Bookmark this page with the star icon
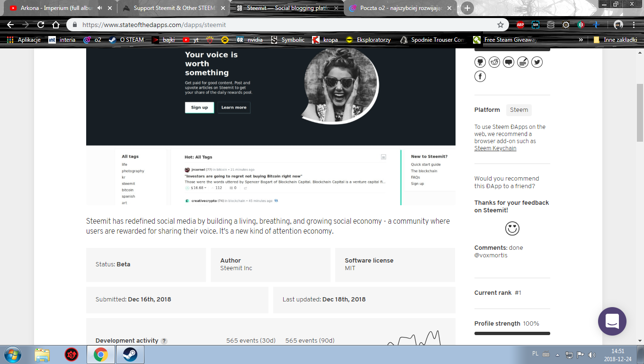This screenshot has height=364, width=644. click(x=501, y=25)
